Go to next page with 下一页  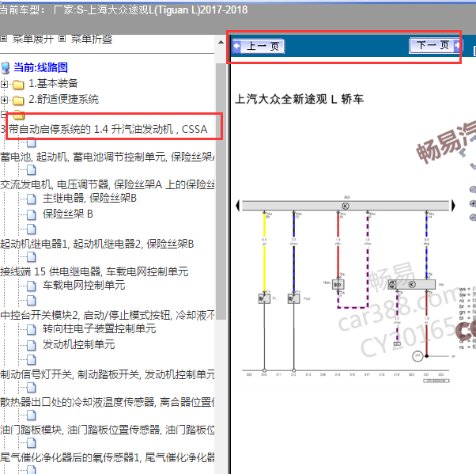click(435, 46)
